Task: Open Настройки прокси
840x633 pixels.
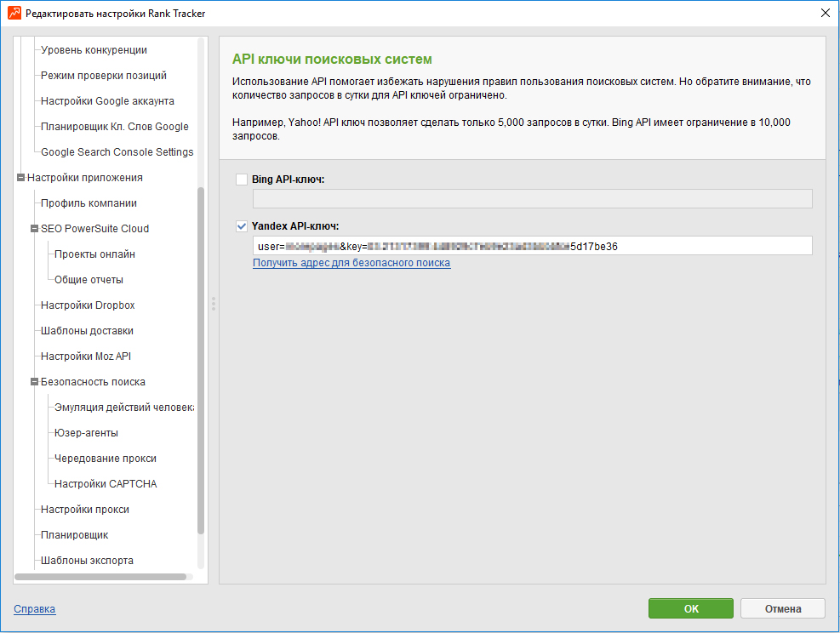Action: click(x=84, y=510)
